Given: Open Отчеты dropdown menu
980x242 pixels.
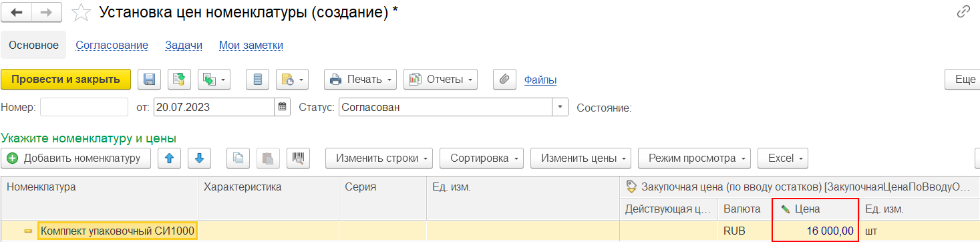Looking at the screenshot, I should (440, 80).
